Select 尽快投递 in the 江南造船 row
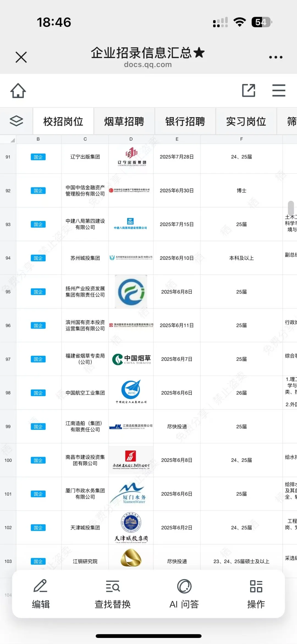 click(x=177, y=427)
